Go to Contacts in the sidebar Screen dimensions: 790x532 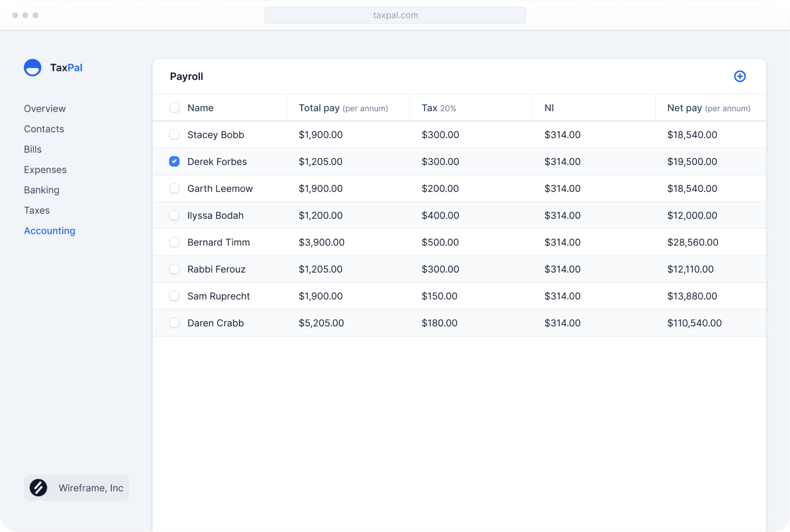tap(44, 129)
